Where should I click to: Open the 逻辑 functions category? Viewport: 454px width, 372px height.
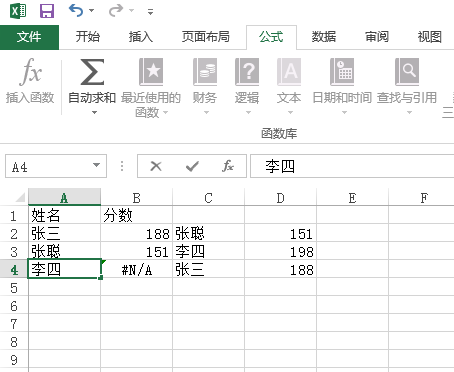tap(247, 87)
